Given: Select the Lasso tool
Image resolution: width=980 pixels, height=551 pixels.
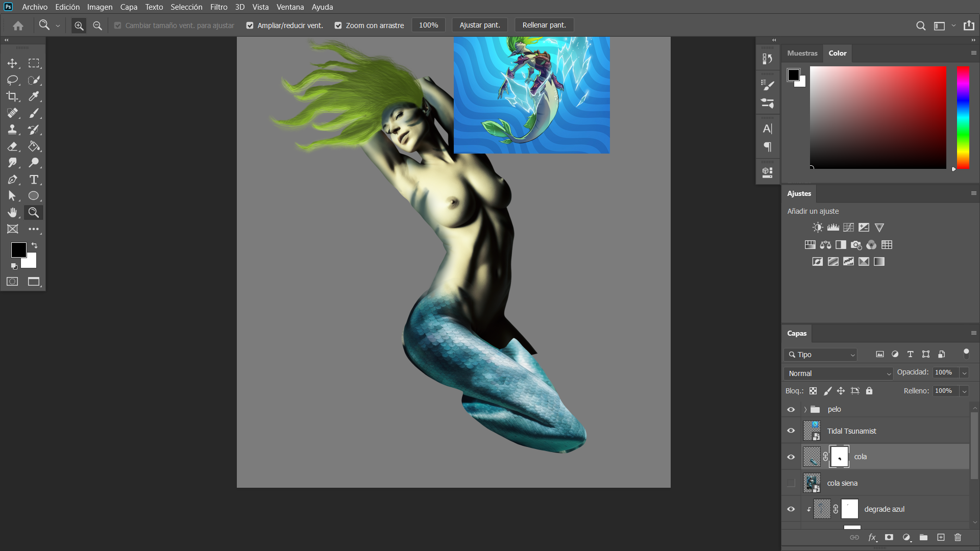Looking at the screenshot, I should pyautogui.click(x=12, y=80).
